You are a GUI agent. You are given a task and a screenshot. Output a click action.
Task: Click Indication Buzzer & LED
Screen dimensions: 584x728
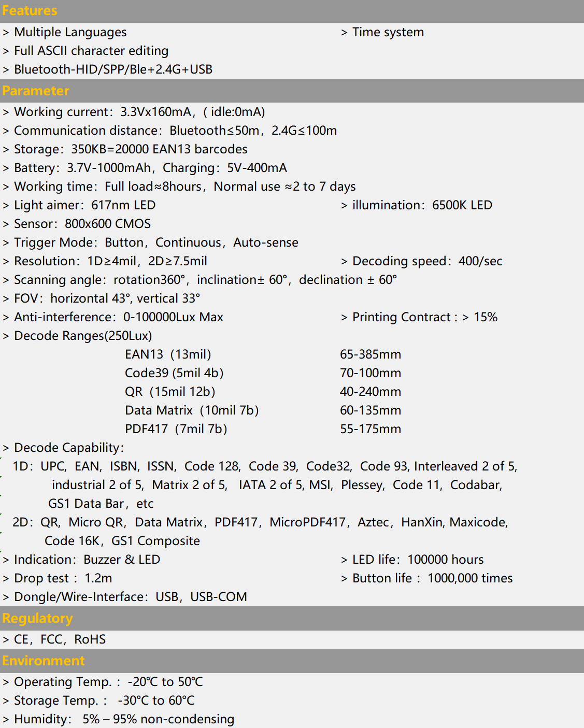click(82, 560)
